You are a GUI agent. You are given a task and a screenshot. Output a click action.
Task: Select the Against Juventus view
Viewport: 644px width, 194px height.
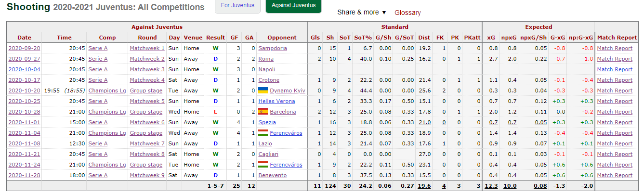[293, 6]
